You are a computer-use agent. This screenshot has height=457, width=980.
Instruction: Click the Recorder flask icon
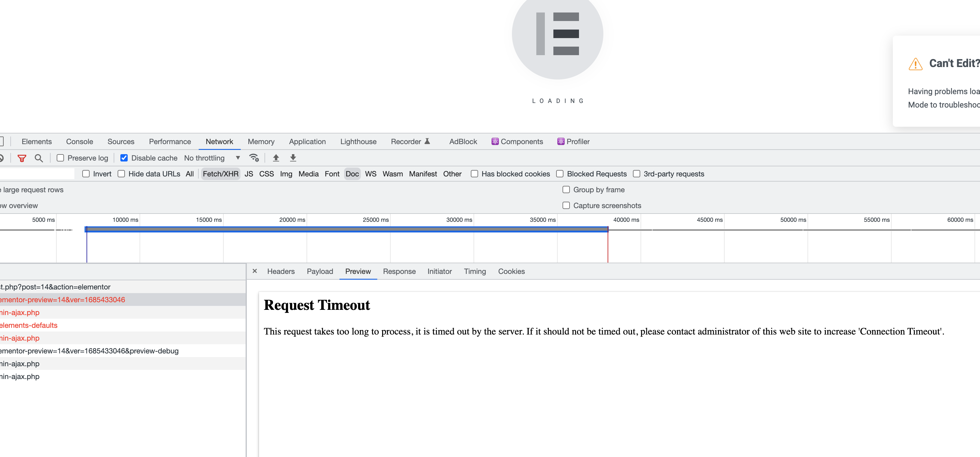[x=427, y=141]
